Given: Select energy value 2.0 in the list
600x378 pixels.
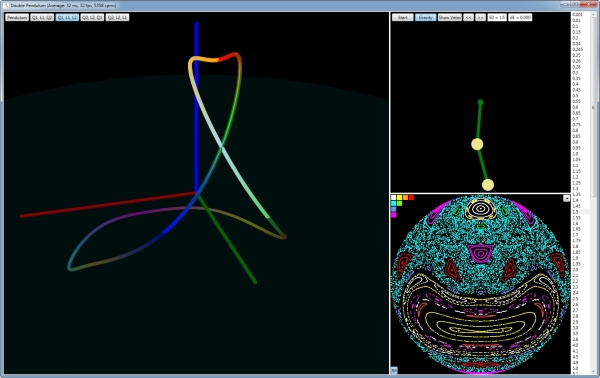Looking at the screenshot, I should tap(576, 270).
